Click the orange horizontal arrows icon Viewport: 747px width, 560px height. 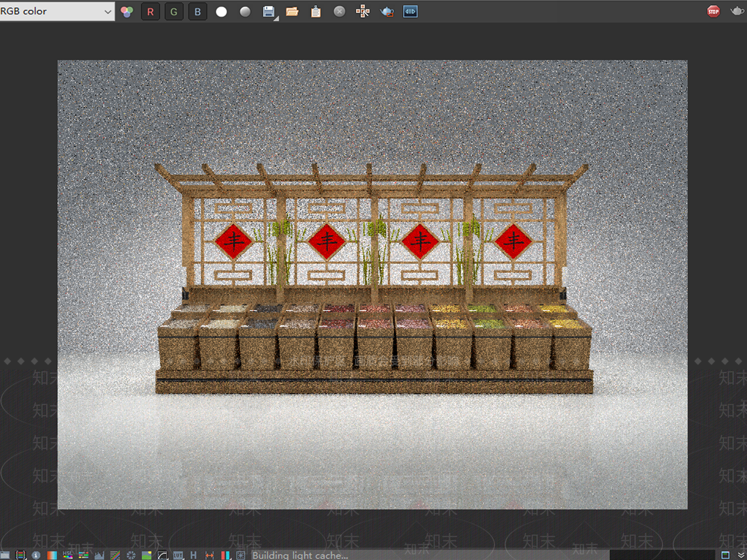coord(210,555)
